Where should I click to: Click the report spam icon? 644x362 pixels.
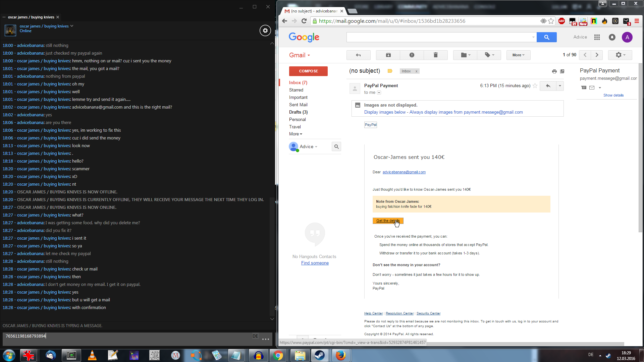point(412,55)
